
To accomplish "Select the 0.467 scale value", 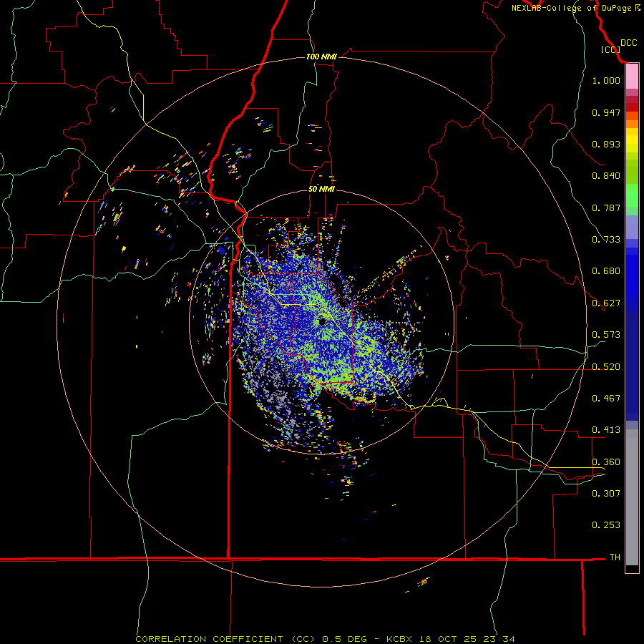I will coord(606,399).
